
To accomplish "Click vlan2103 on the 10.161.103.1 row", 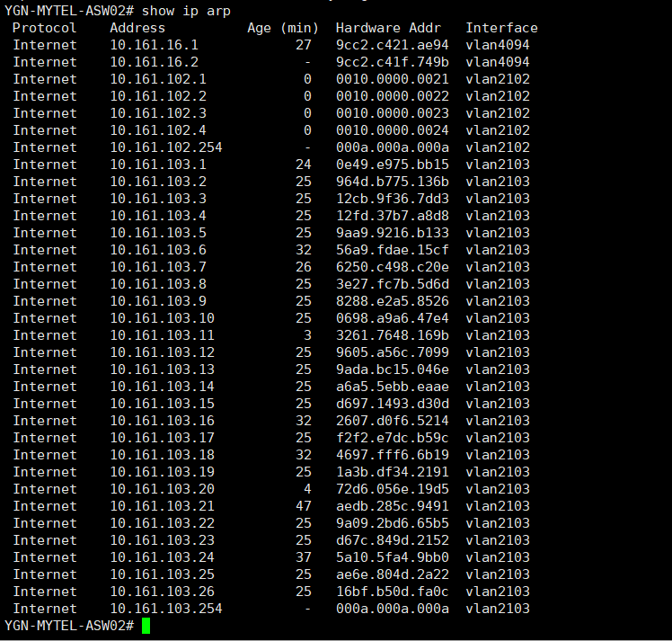I will pos(498,165).
